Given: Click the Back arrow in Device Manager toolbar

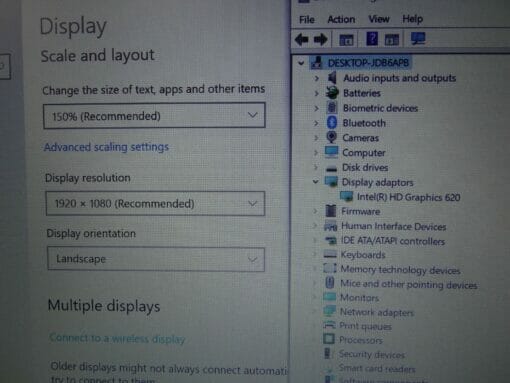Looking at the screenshot, I should point(302,40).
